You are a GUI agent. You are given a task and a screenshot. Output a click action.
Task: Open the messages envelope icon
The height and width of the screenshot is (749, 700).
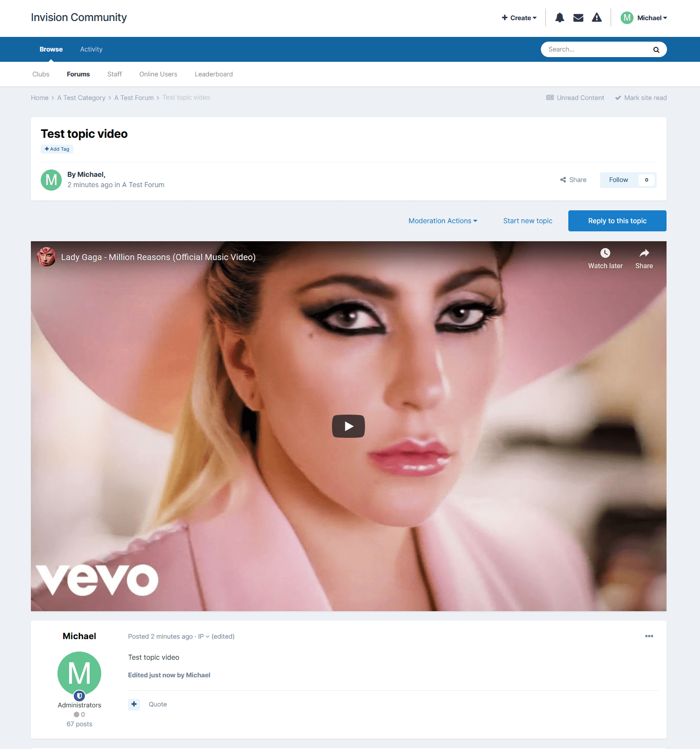coord(578,18)
